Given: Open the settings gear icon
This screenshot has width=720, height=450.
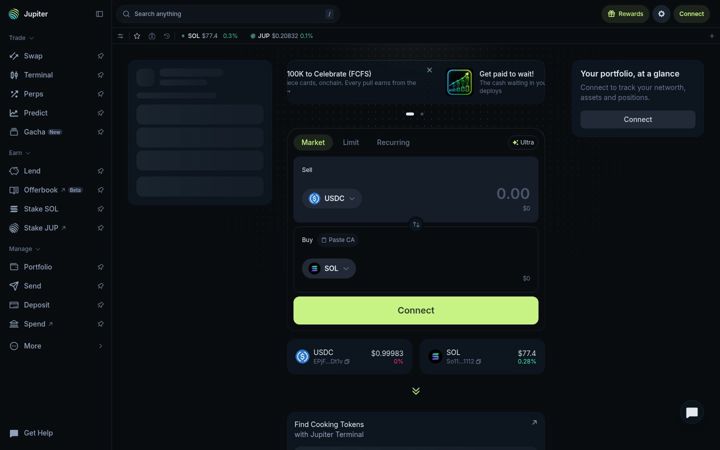Looking at the screenshot, I should coord(661,14).
